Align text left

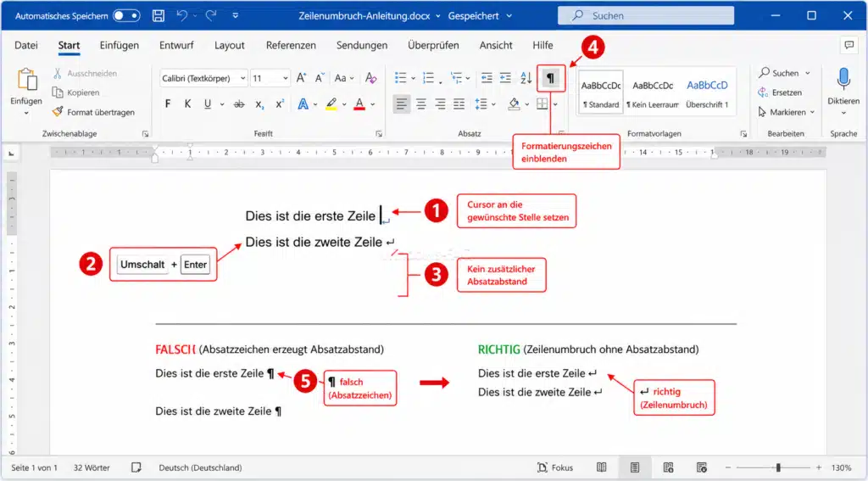[401, 103]
